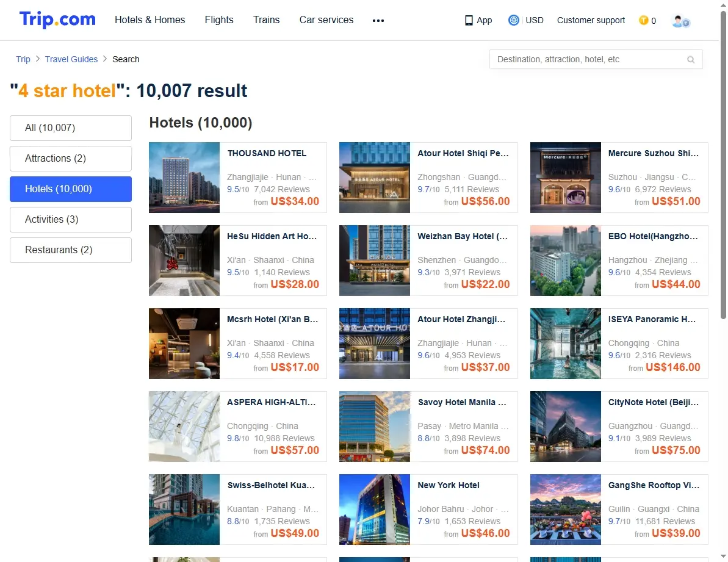This screenshot has width=728, height=562.
Task: Open Swiss-Belhotel Kuantan photo
Action: (x=184, y=510)
